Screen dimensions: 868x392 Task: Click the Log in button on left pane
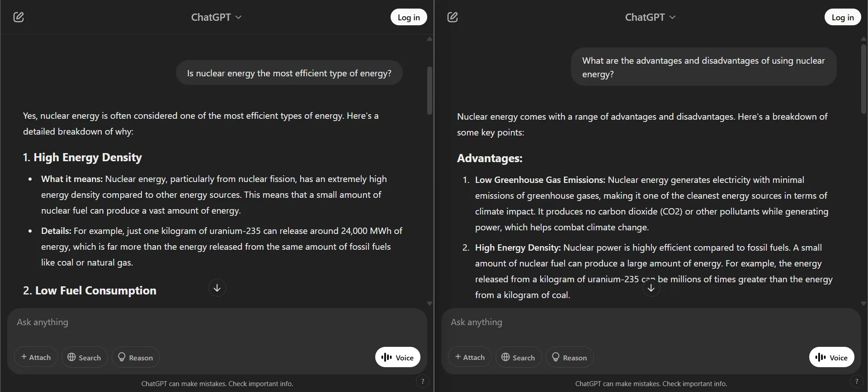point(408,17)
